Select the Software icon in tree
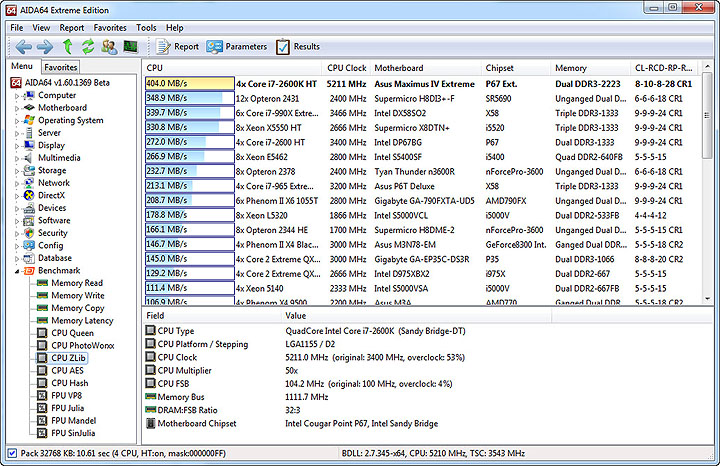 click(29, 220)
